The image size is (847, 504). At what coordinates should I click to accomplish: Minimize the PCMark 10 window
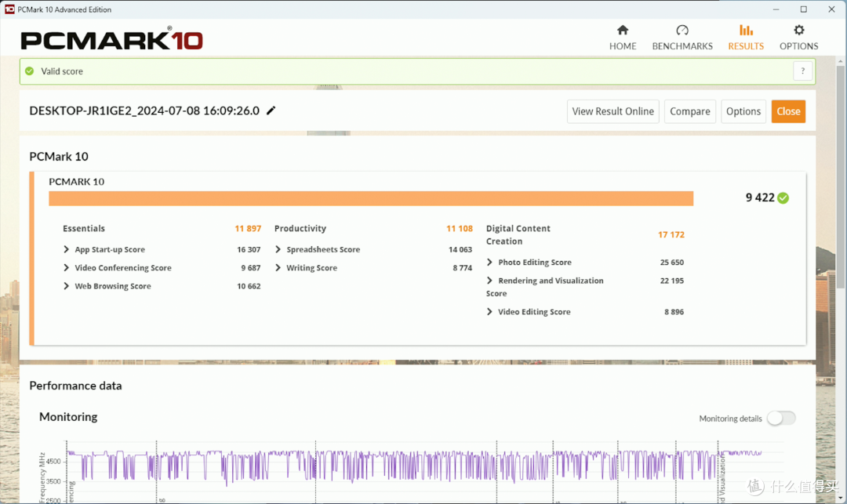pyautogui.click(x=776, y=9)
